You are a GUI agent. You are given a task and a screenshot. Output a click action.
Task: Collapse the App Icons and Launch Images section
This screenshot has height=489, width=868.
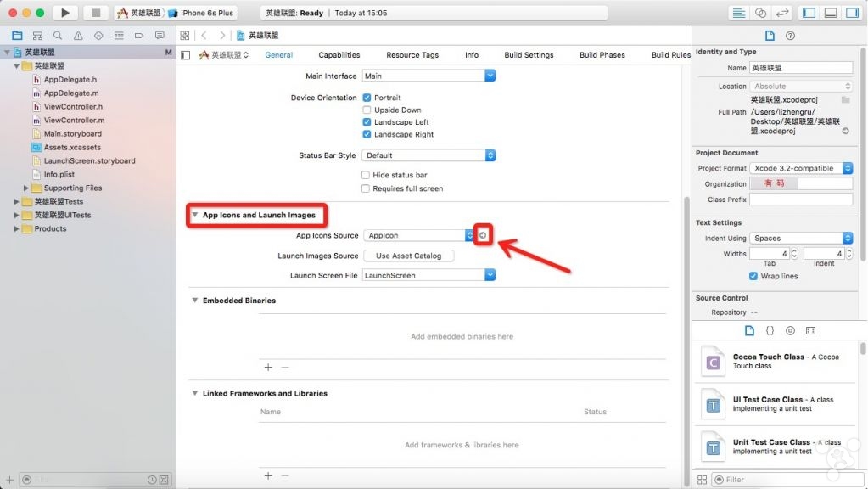tap(195, 216)
